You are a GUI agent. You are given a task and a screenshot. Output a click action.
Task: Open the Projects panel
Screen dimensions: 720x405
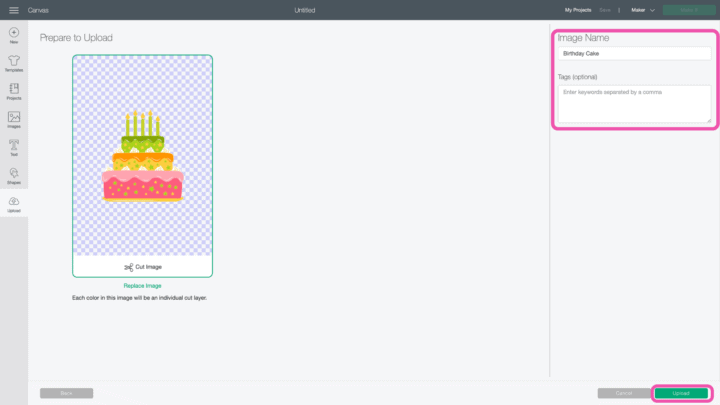[13, 91]
